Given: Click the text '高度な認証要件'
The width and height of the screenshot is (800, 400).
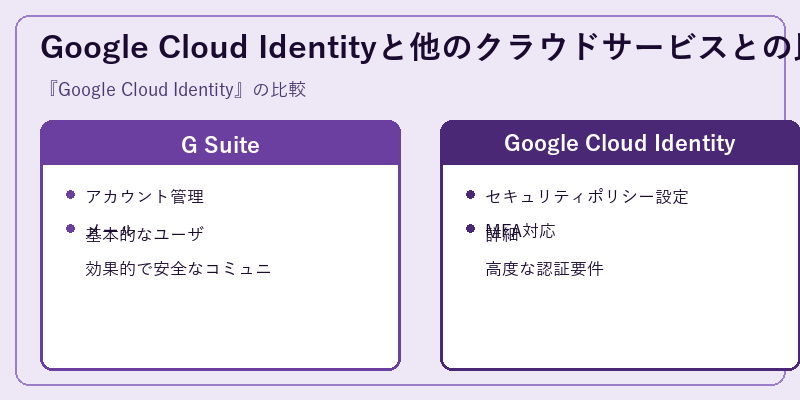Looking at the screenshot, I should 544,269.
